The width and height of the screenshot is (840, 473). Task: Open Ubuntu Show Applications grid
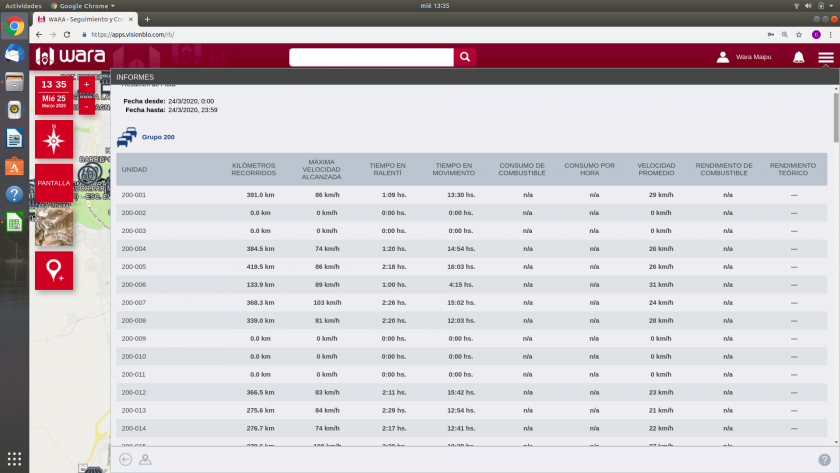pyautogui.click(x=14, y=459)
